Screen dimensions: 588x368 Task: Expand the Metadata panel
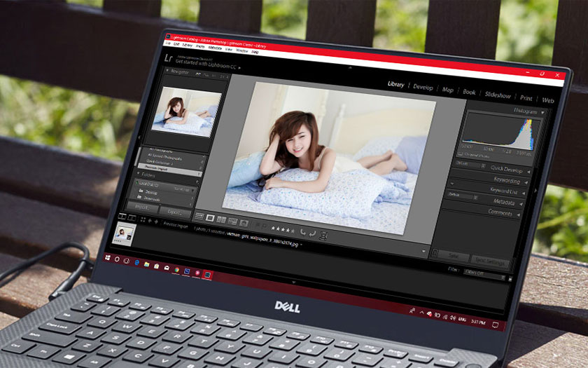(521, 204)
